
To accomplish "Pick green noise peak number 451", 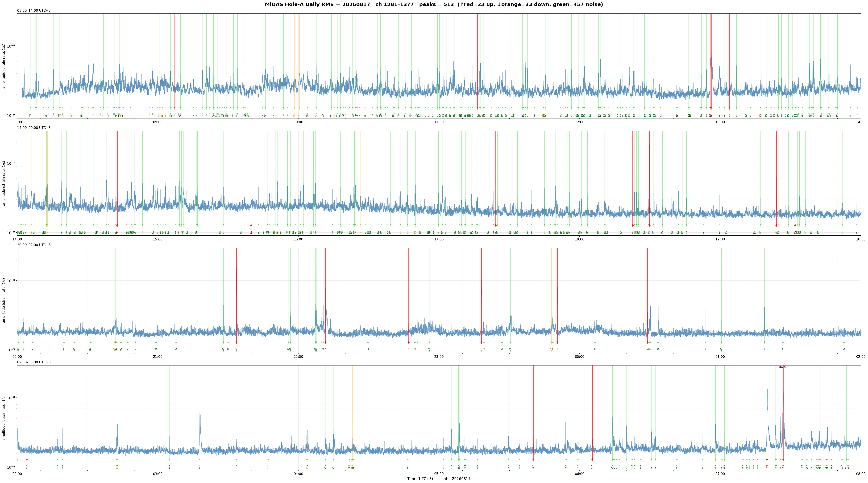I will (334, 467).
